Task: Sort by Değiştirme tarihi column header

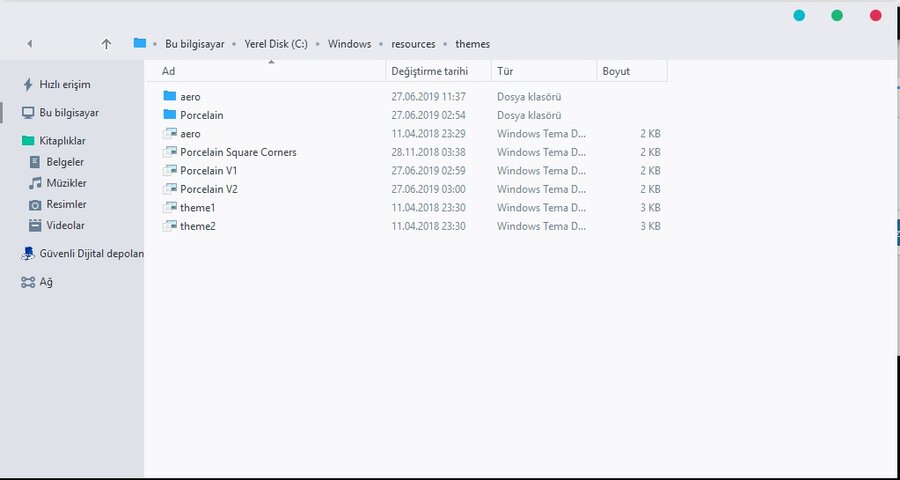Action: pos(430,71)
